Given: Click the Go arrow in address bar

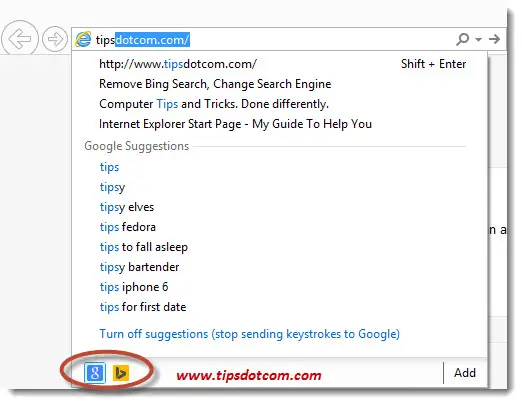Looking at the screenshot, I should 494,39.
